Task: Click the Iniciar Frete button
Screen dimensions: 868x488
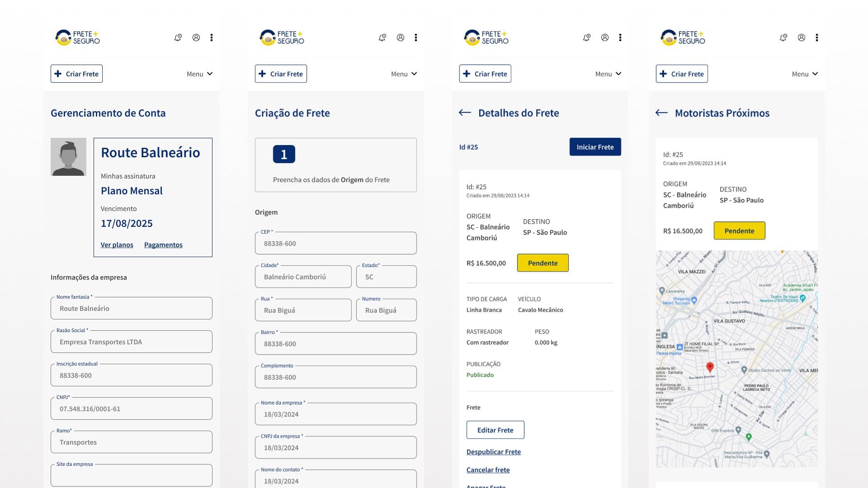Action: click(x=595, y=147)
